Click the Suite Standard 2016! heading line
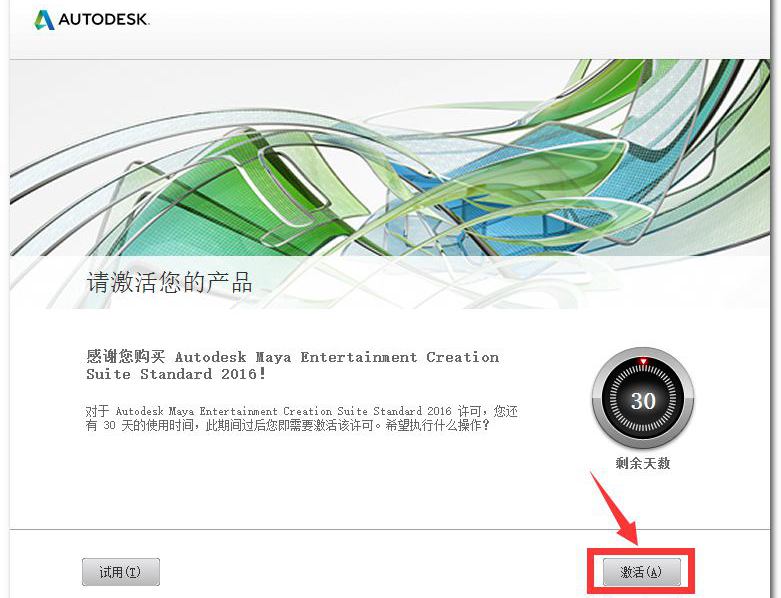 (176, 373)
